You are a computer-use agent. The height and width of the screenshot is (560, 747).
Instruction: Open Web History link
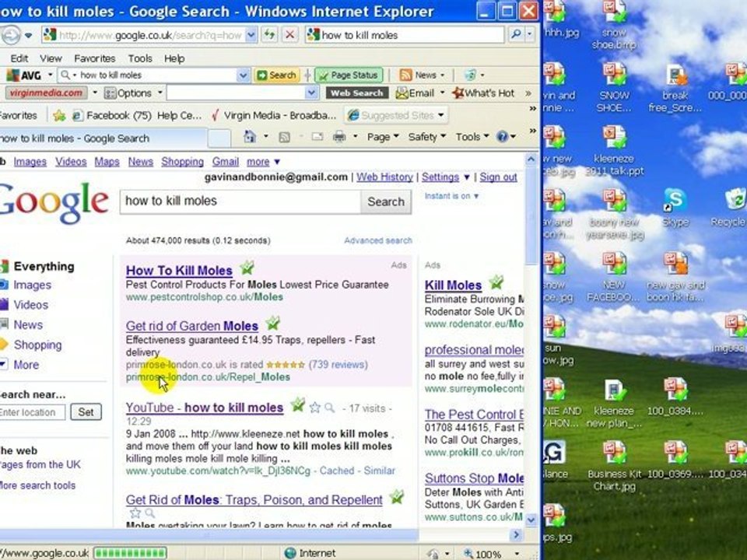384,177
